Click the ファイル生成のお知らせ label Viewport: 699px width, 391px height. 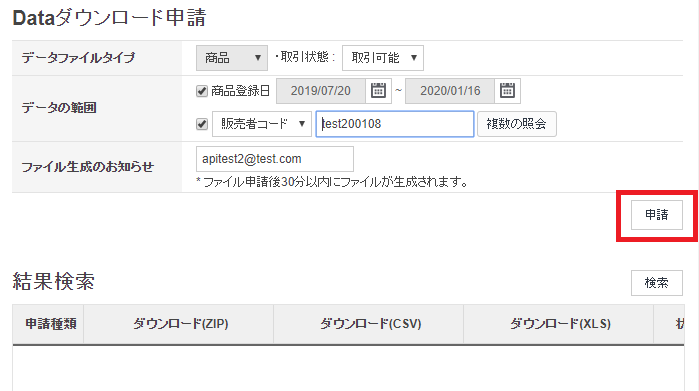click(x=87, y=167)
